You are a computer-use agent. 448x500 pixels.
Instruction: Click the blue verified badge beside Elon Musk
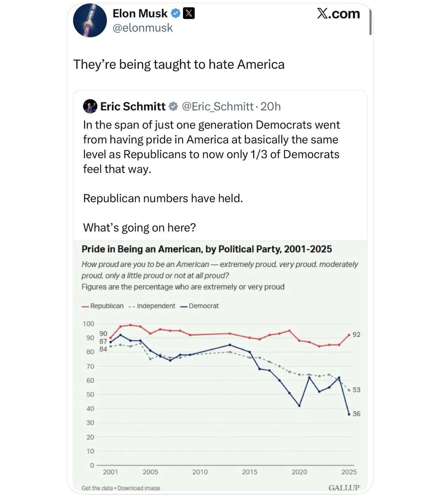click(176, 14)
